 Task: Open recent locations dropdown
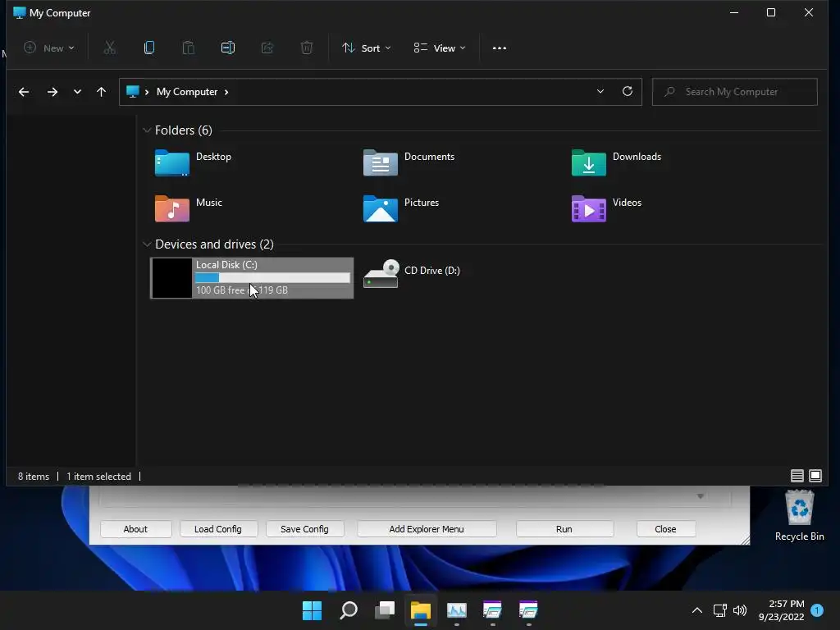coord(77,92)
